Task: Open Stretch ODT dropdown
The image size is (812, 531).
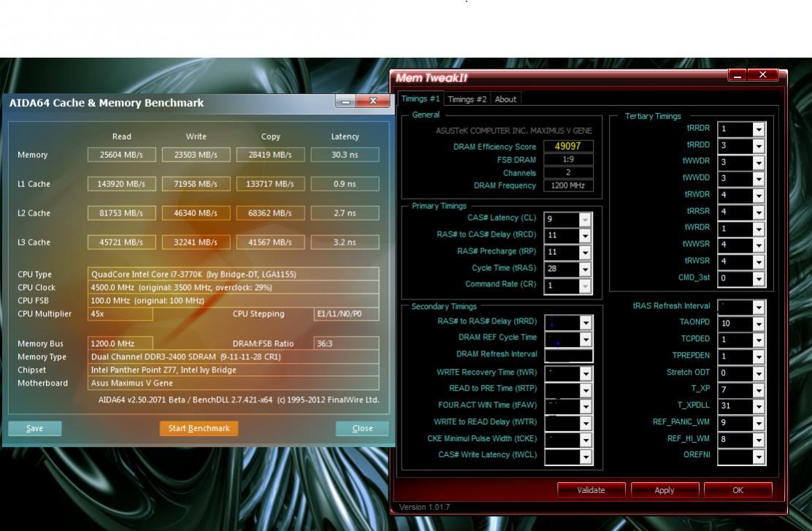Action: tap(759, 373)
